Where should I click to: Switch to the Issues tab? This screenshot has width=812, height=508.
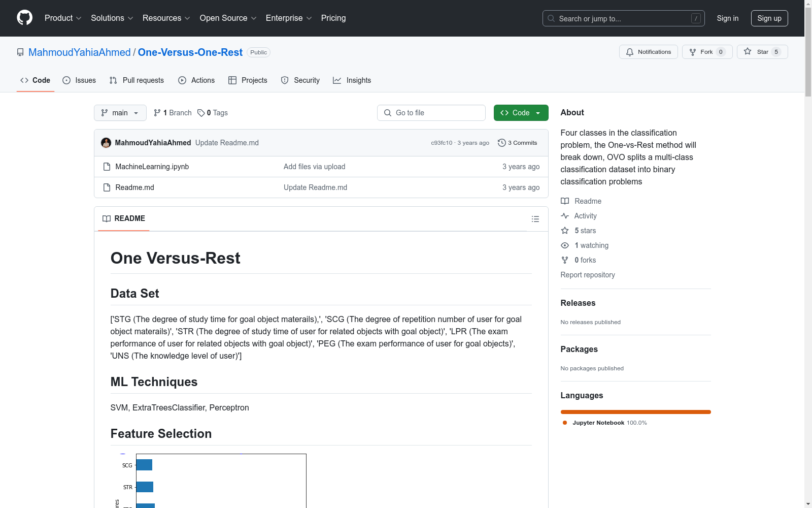(x=79, y=80)
